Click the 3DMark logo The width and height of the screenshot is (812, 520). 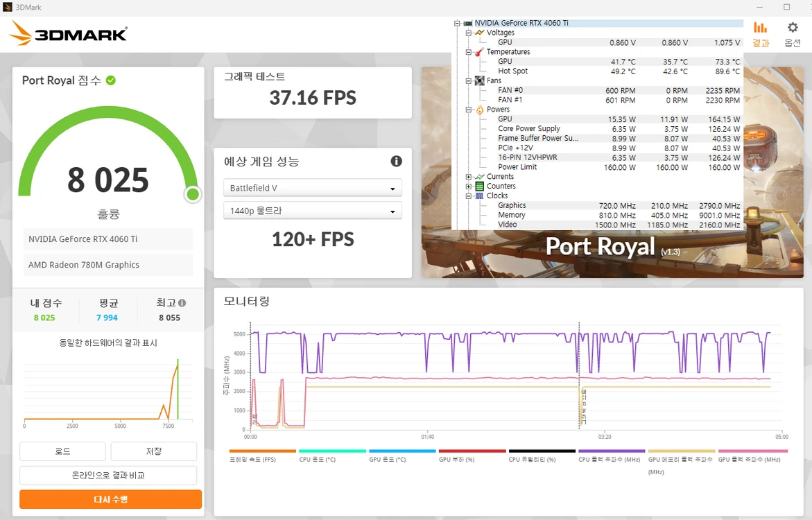(x=68, y=34)
